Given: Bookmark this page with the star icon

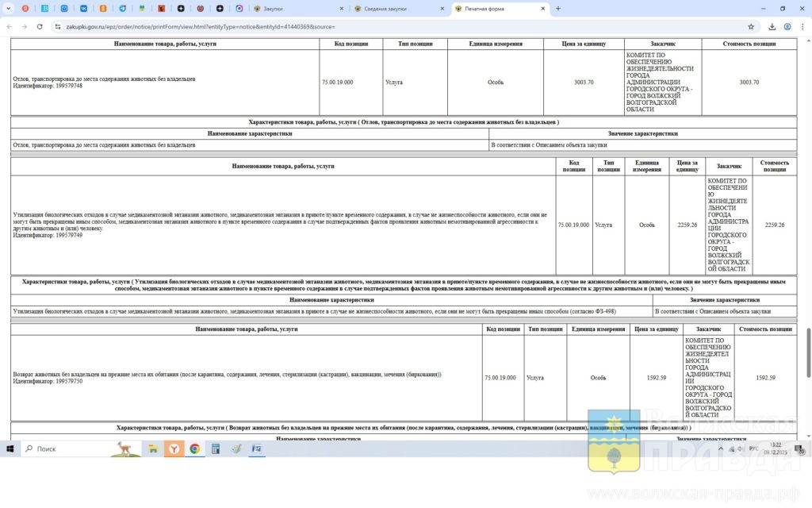Looking at the screenshot, I should [x=751, y=26].
